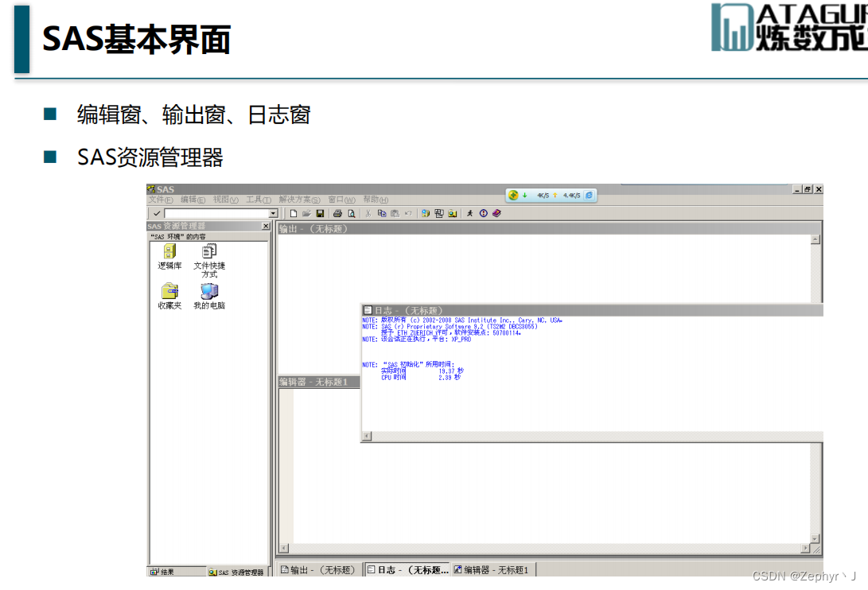Open the 文件(F) menu
Image resolution: width=868 pixels, height=590 pixels.
click(x=161, y=200)
